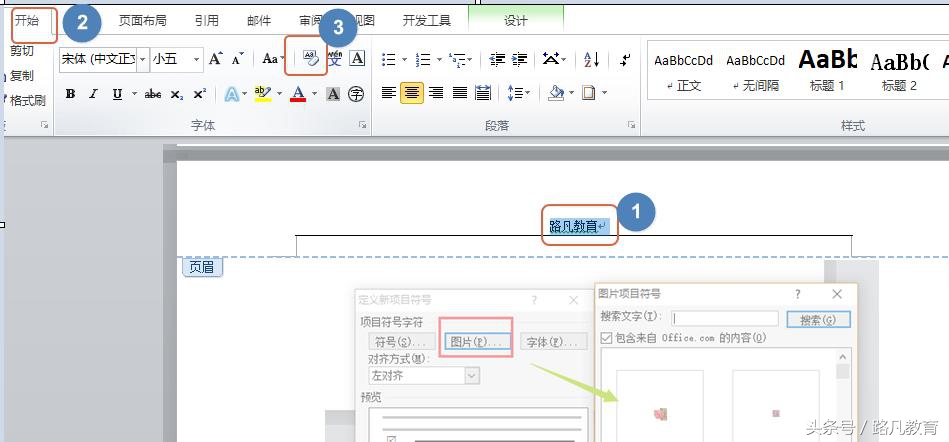Click the Borders icon
The width and height of the screenshot is (949, 442).
[589, 93]
